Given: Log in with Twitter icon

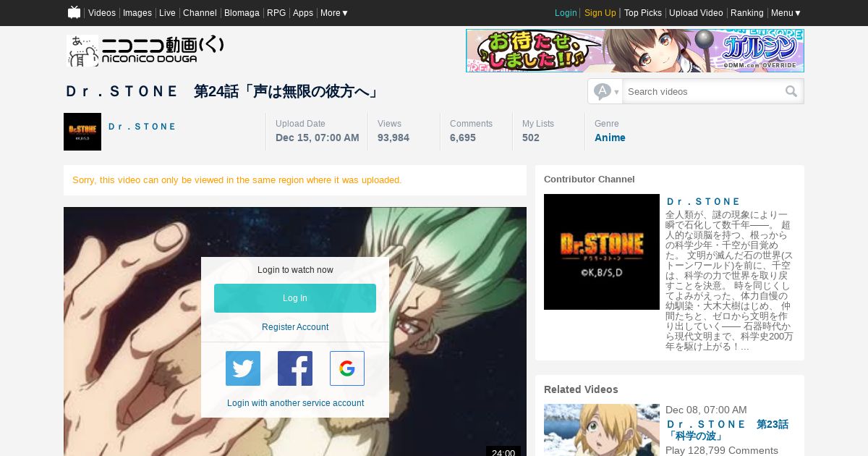Looking at the screenshot, I should (x=243, y=368).
